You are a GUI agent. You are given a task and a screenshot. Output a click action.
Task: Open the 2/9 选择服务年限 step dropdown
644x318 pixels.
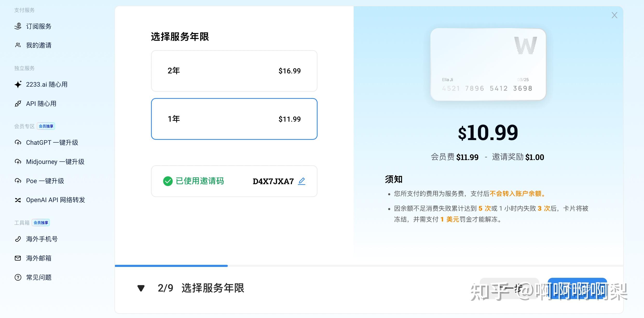pyautogui.click(x=201, y=288)
